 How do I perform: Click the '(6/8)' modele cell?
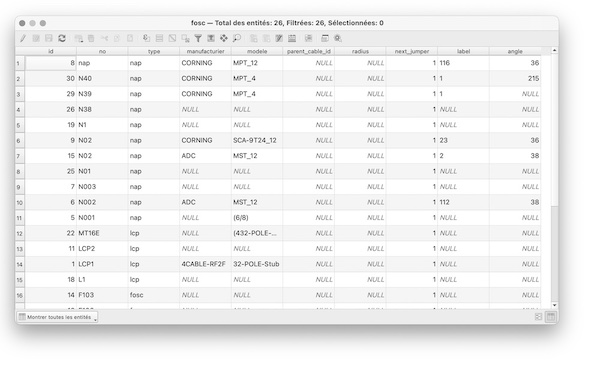[257, 218]
